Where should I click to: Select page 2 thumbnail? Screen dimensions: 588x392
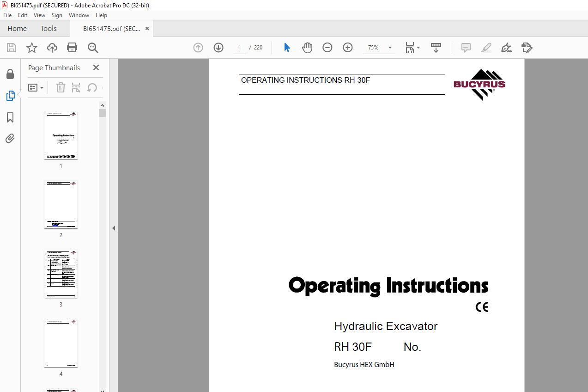click(x=61, y=205)
